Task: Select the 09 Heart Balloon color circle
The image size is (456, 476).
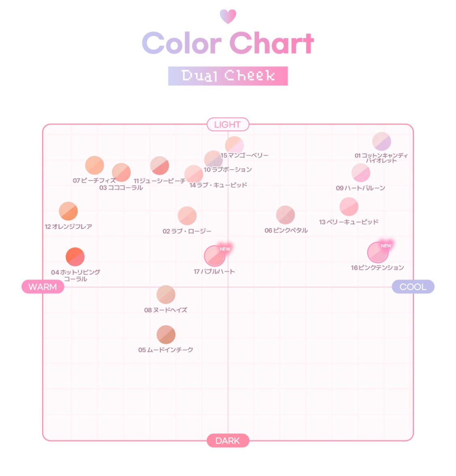Action: 360,173
